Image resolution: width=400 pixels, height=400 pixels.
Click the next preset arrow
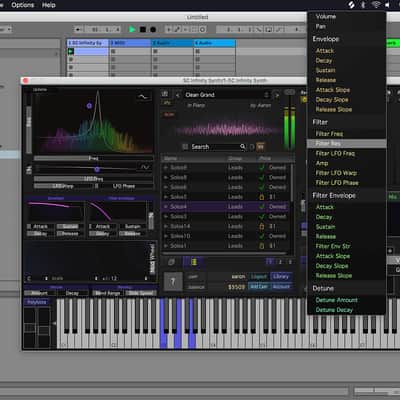(x=276, y=95)
